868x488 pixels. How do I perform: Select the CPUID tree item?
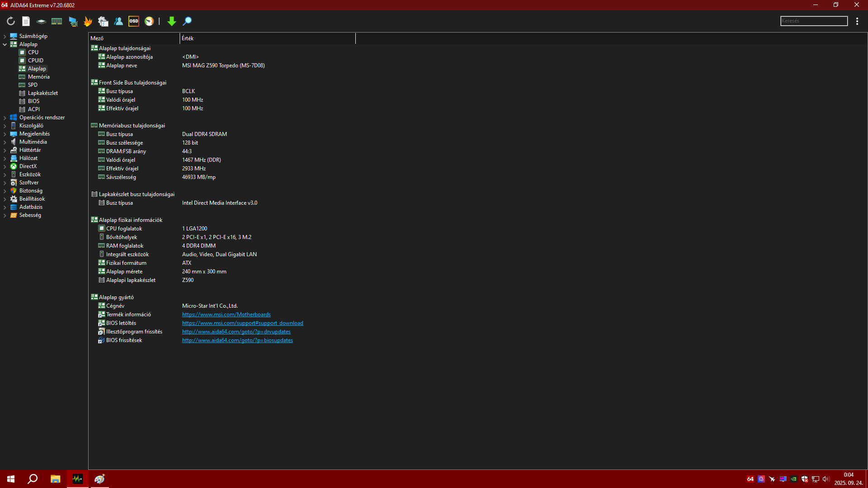(35, 61)
